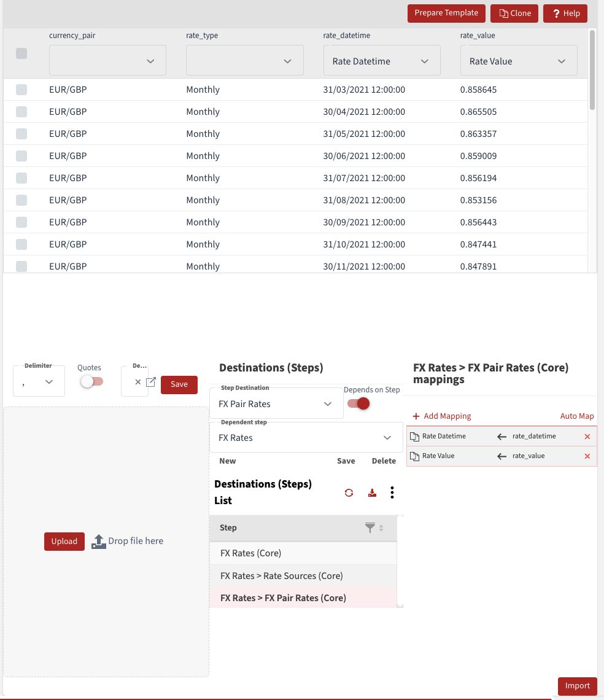The image size is (604, 700).
Task: Toggle the Quotes switch
Action: pos(92,381)
